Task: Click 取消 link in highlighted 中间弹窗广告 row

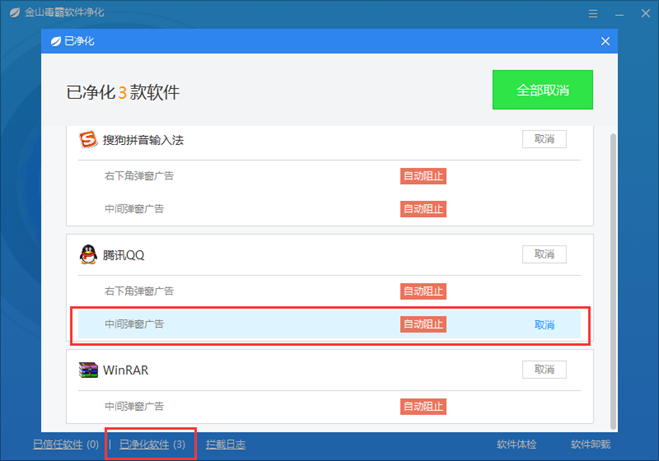Action: point(544,324)
